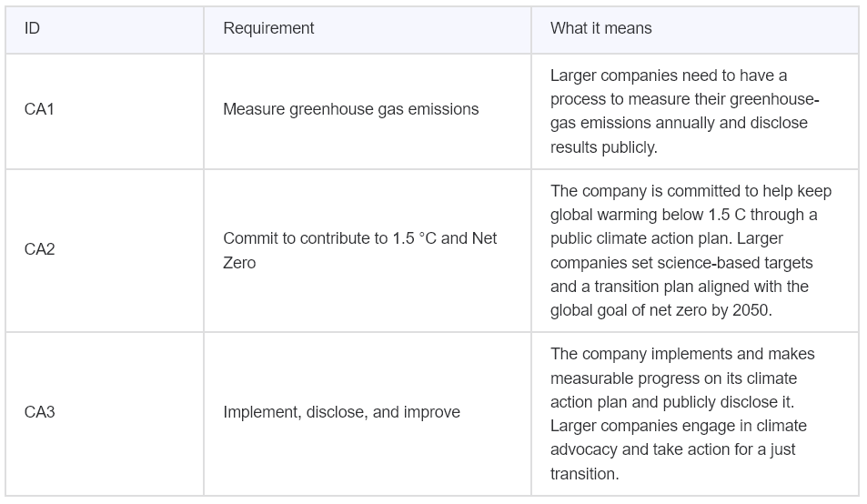867x504 pixels.
Task: Select the "Commit to contribute to 1.5 °C" requirement
Action: (x=359, y=238)
